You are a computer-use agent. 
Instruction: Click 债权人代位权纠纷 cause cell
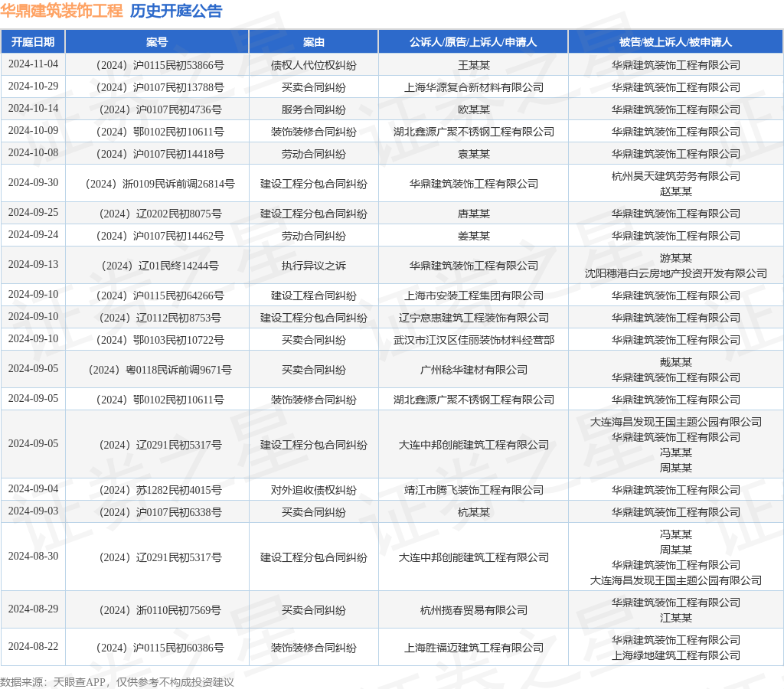[313, 66]
